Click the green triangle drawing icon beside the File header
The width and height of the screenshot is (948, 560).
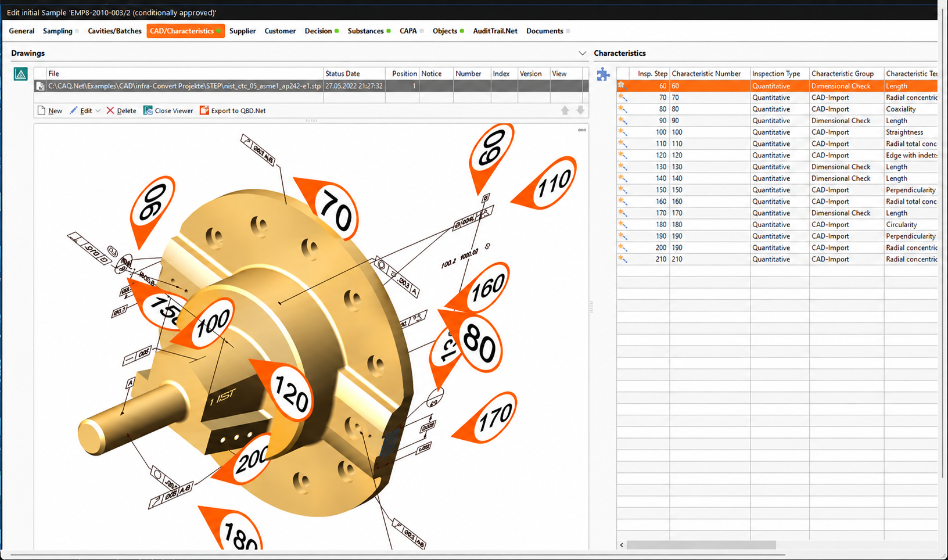point(21,74)
